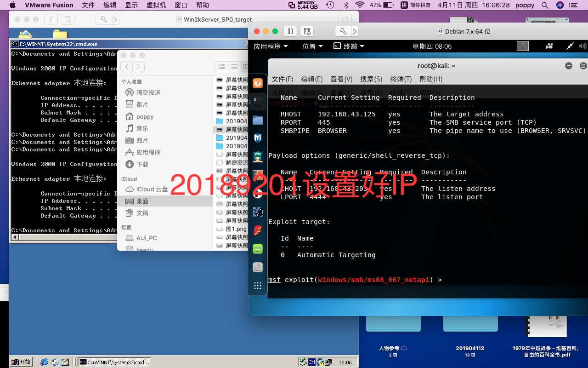Take a snapshot of the Debian VM

coord(307,31)
